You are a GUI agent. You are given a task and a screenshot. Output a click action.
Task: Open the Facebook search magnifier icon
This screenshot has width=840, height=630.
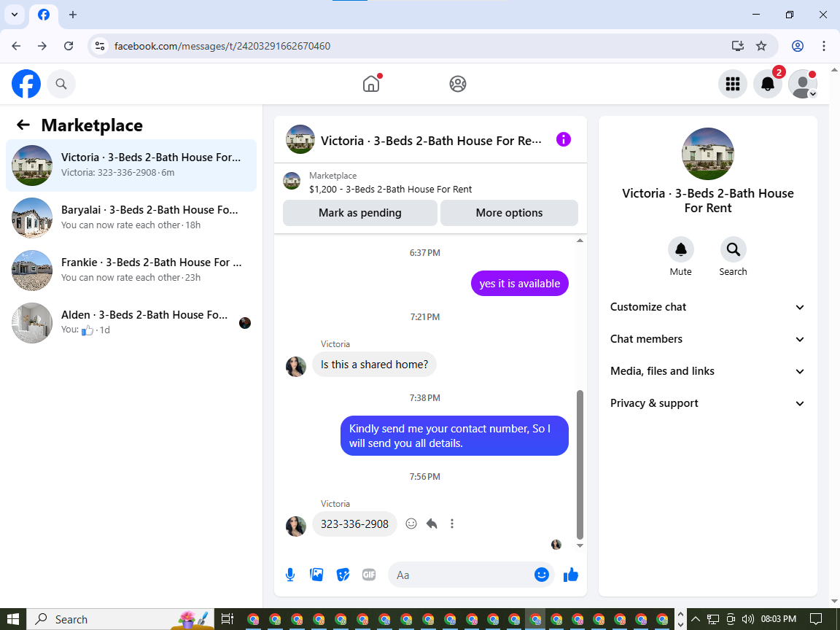(x=61, y=84)
